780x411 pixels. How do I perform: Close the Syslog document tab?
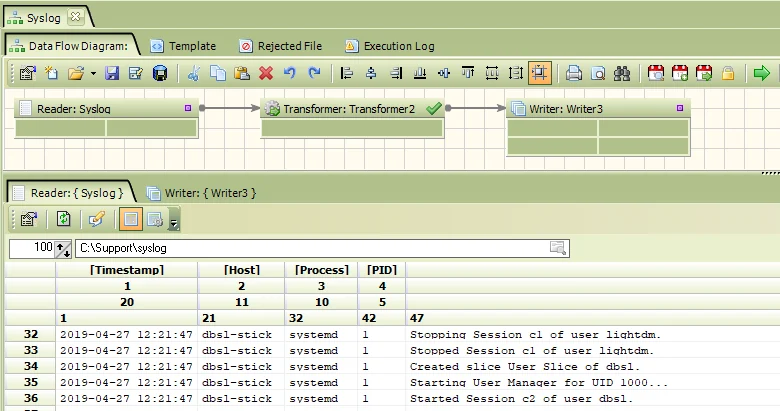click(76, 17)
